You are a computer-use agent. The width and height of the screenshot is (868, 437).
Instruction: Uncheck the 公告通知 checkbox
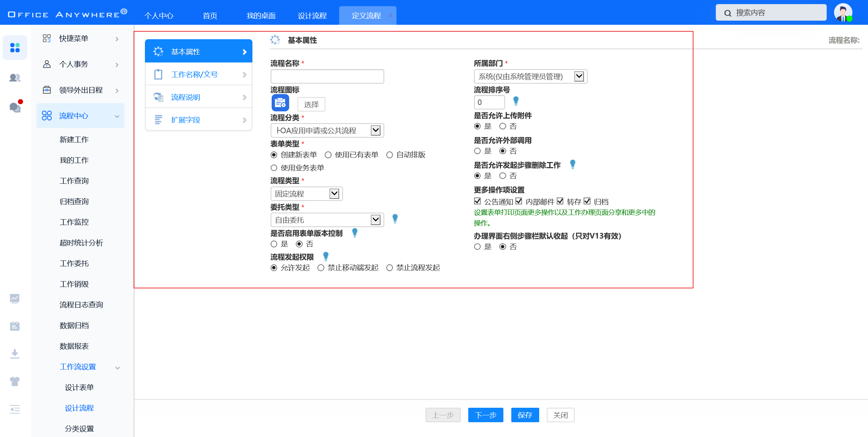[x=477, y=201]
